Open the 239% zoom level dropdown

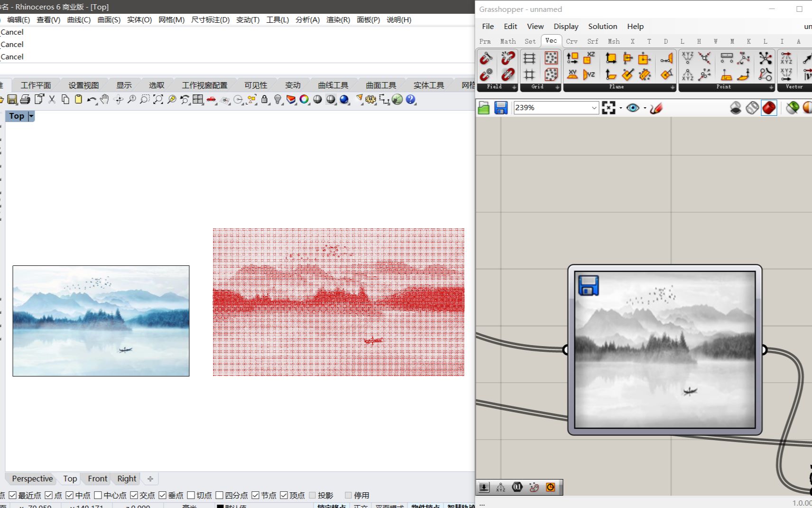pos(594,108)
